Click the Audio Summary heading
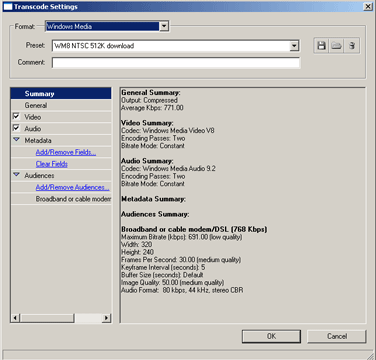 (x=147, y=161)
